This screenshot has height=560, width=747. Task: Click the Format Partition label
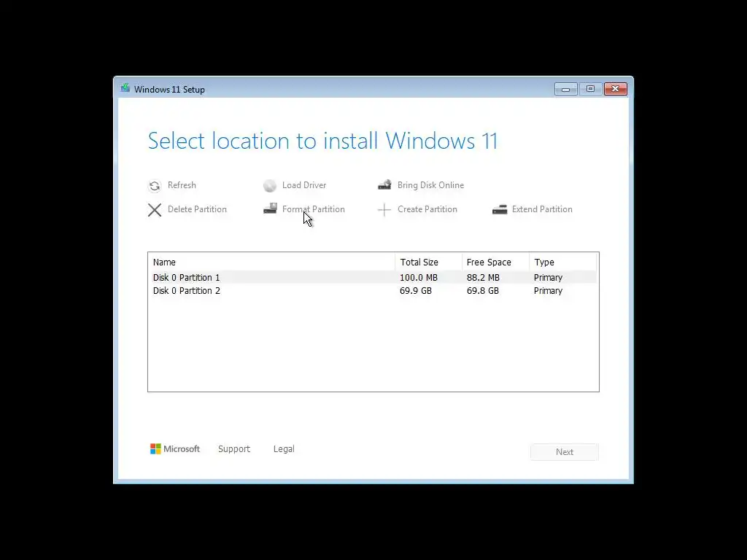[314, 209]
